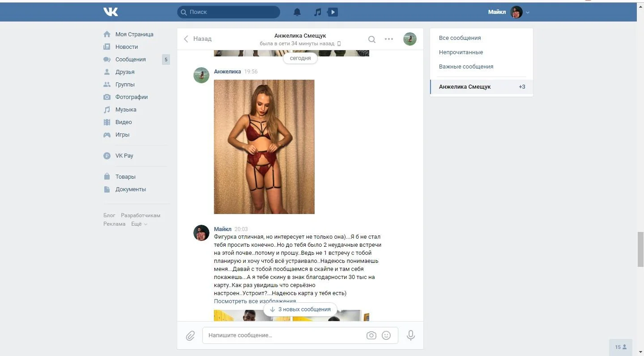Image resolution: width=644 pixels, height=356 pixels.
Task: Open video player icon in header
Action: point(333,12)
